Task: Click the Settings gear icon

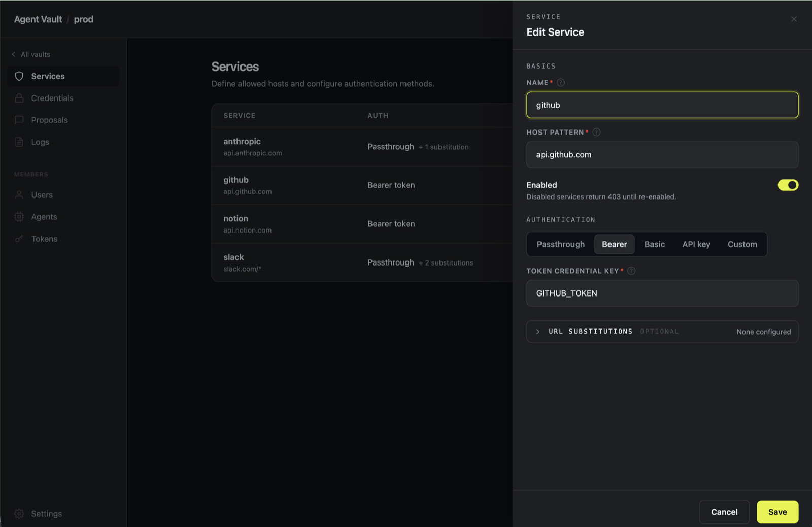Action: (19, 514)
